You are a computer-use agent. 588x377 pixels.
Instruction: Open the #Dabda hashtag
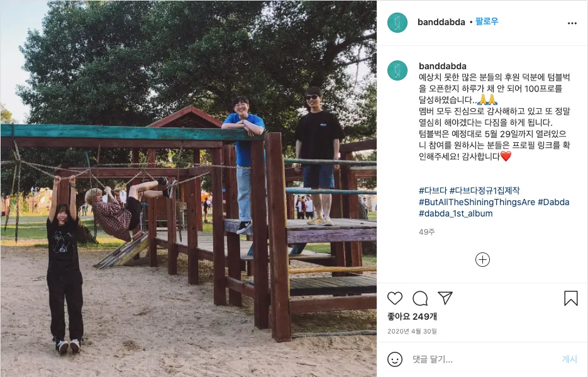point(553,202)
